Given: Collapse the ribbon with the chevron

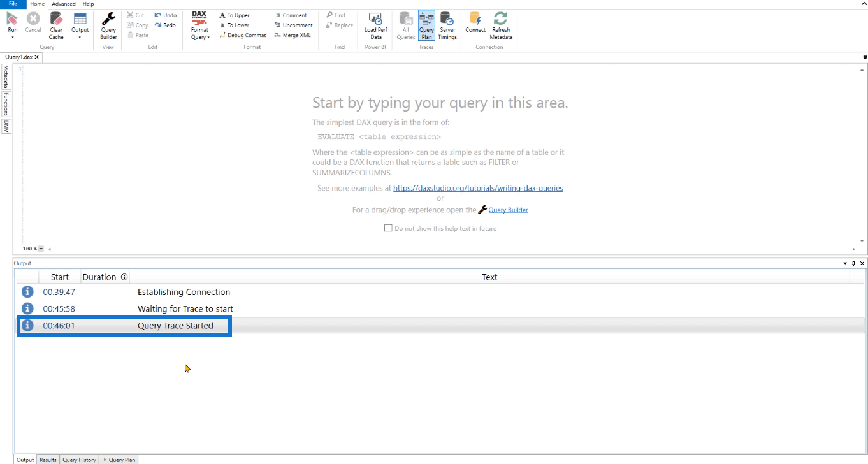Looking at the screenshot, I should point(864,4).
